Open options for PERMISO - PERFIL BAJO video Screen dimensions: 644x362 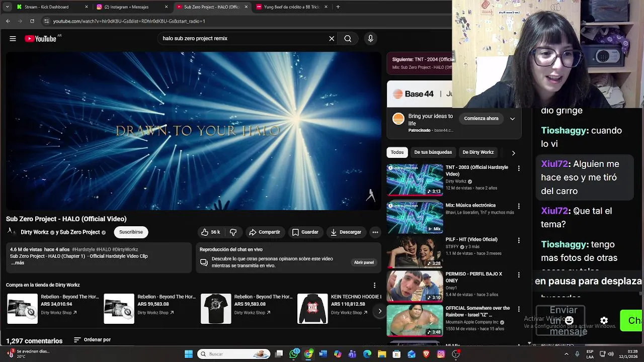point(519,275)
